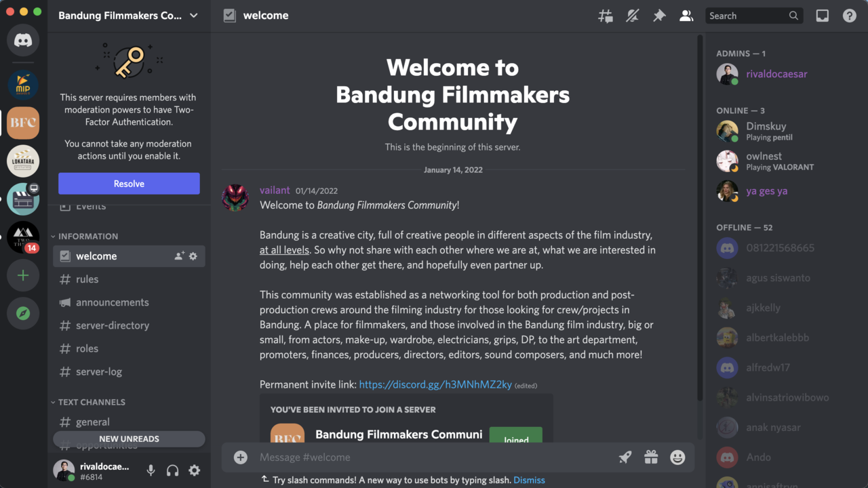This screenshot has height=488, width=868.
Task: Open the inbox icon
Action: pos(823,16)
